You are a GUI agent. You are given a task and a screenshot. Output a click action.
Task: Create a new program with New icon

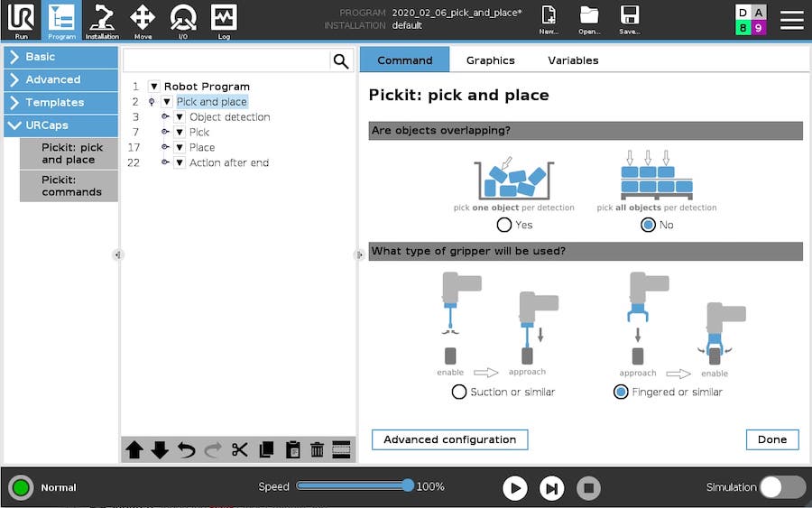pos(549,20)
